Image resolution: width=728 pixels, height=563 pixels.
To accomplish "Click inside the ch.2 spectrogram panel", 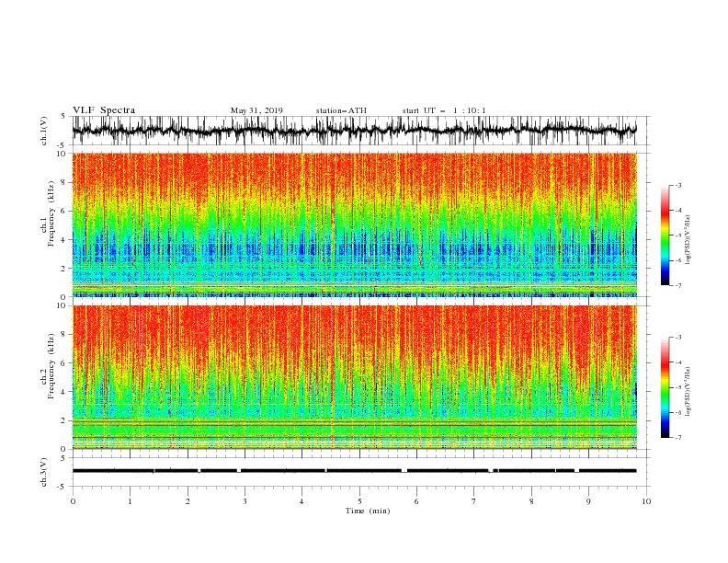I will pyautogui.click(x=354, y=377).
